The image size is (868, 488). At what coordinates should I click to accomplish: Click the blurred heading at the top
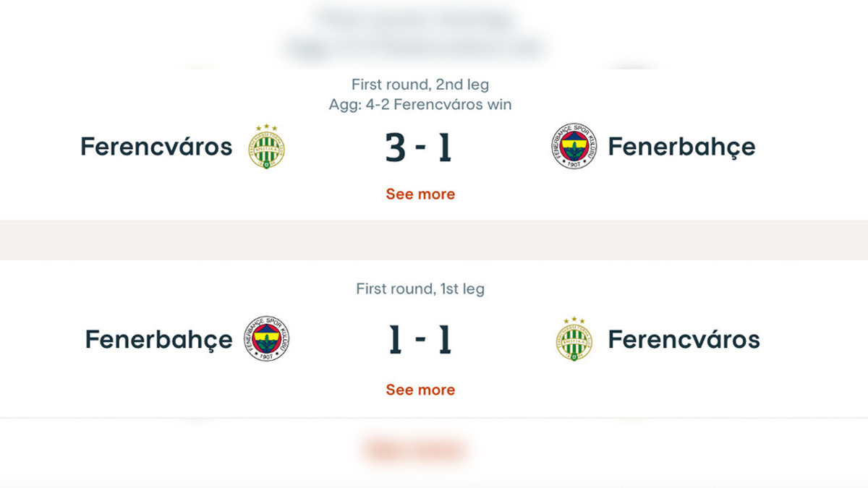[x=414, y=17]
